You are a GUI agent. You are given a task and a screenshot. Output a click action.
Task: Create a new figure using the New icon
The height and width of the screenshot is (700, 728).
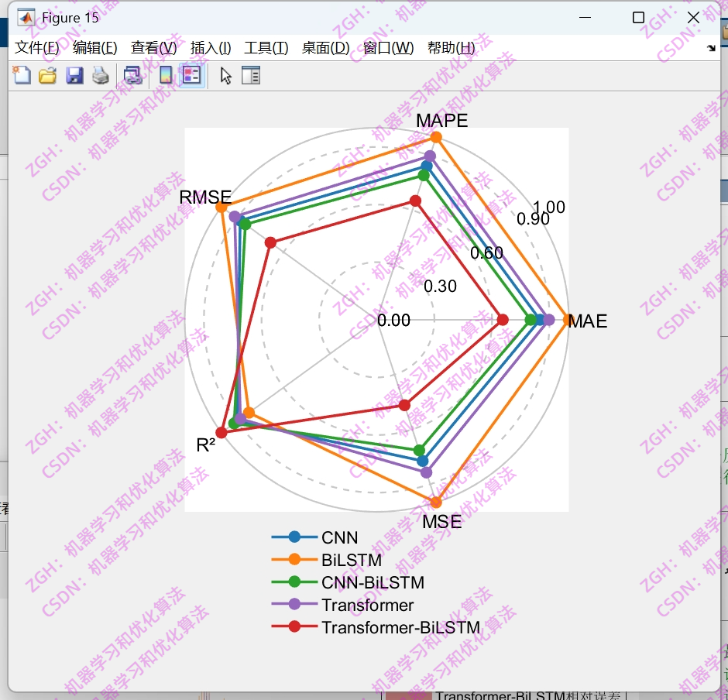21,75
